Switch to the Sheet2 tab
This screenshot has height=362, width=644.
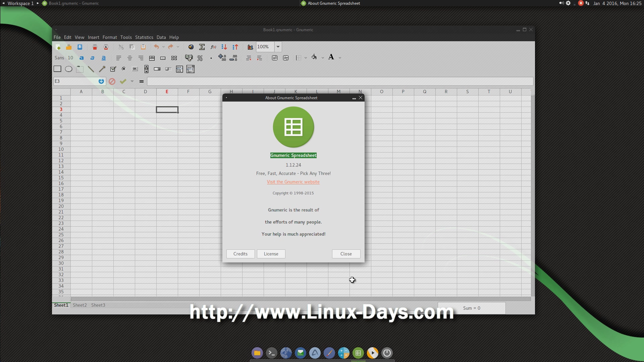pos(80,305)
